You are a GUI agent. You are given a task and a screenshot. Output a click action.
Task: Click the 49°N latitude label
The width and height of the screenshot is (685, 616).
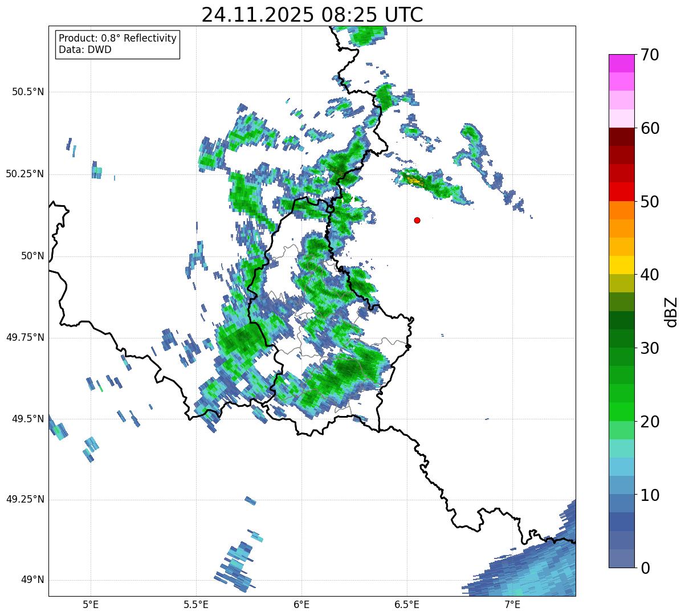pyautogui.click(x=32, y=580)
